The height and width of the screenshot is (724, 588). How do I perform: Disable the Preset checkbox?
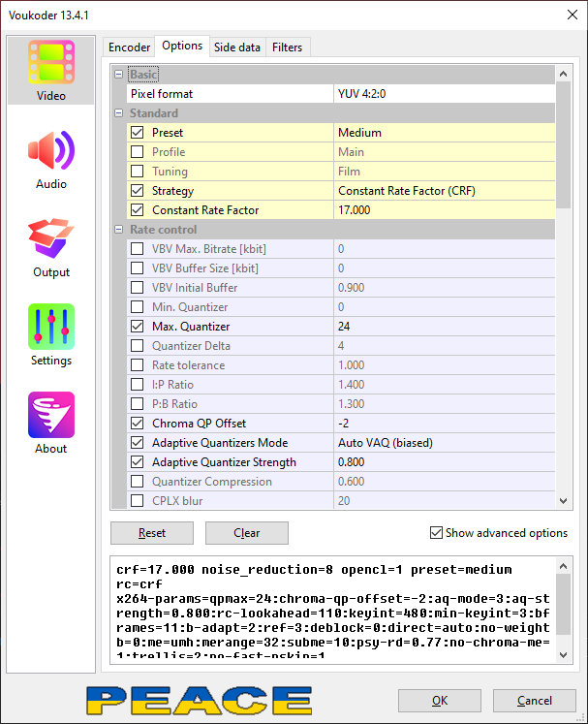[138, 133]
